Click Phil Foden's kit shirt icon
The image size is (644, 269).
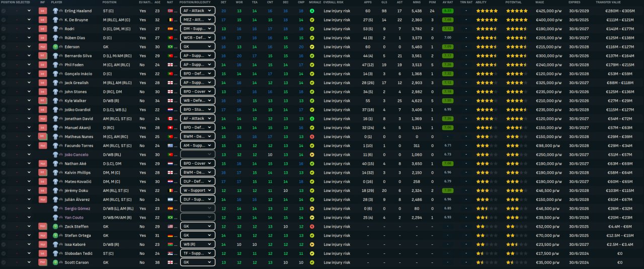[x=55, y=64]
